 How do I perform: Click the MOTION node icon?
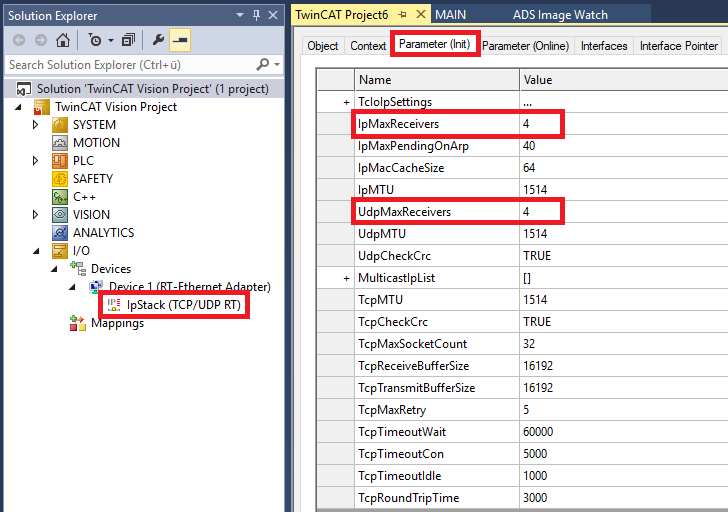(x=60, y=143)
